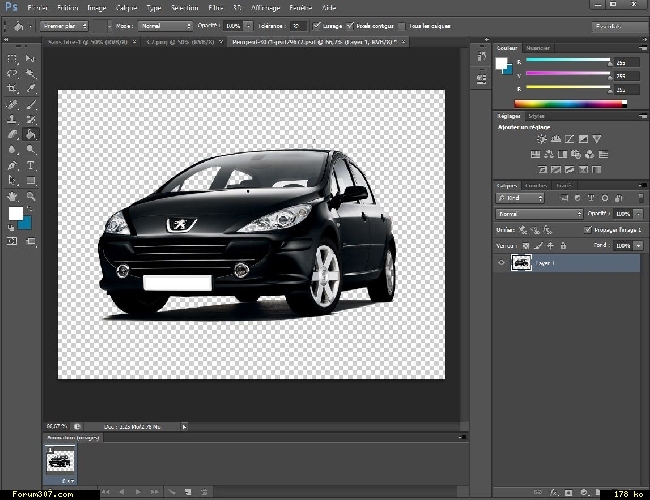Open the pattern picker dropdown arrow
Screen dimensions: 650x500
[109, 26]
